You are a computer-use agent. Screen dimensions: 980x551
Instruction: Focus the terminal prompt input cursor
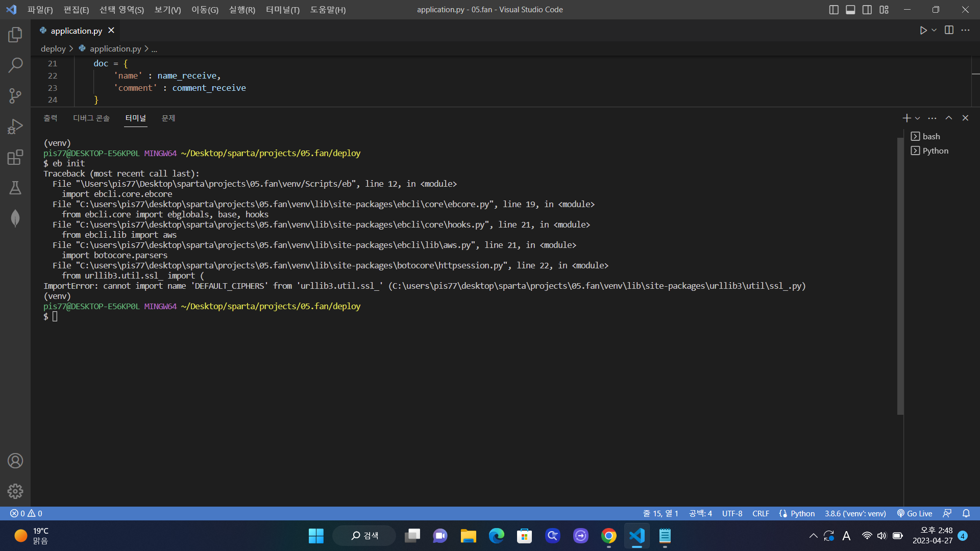(x=55, y=317)
